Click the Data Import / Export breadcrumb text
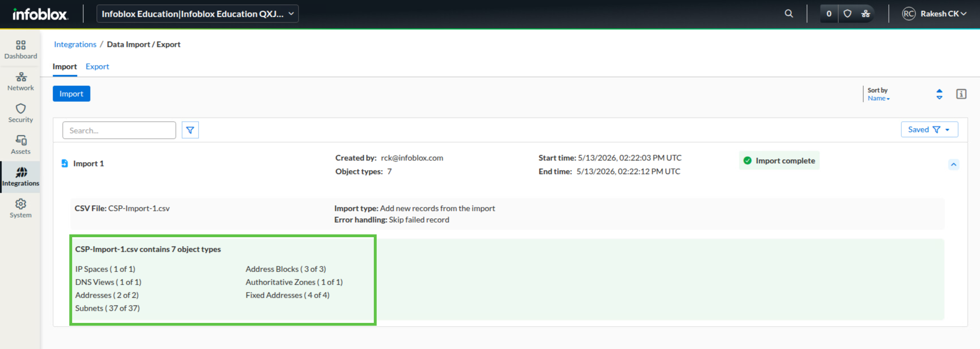 coord(143,44)
